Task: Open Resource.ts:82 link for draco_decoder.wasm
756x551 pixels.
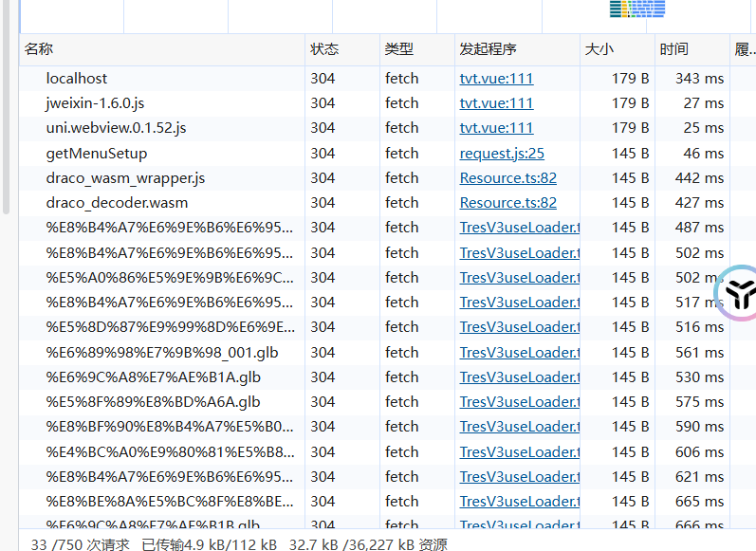Action: (x=507, y=202)
